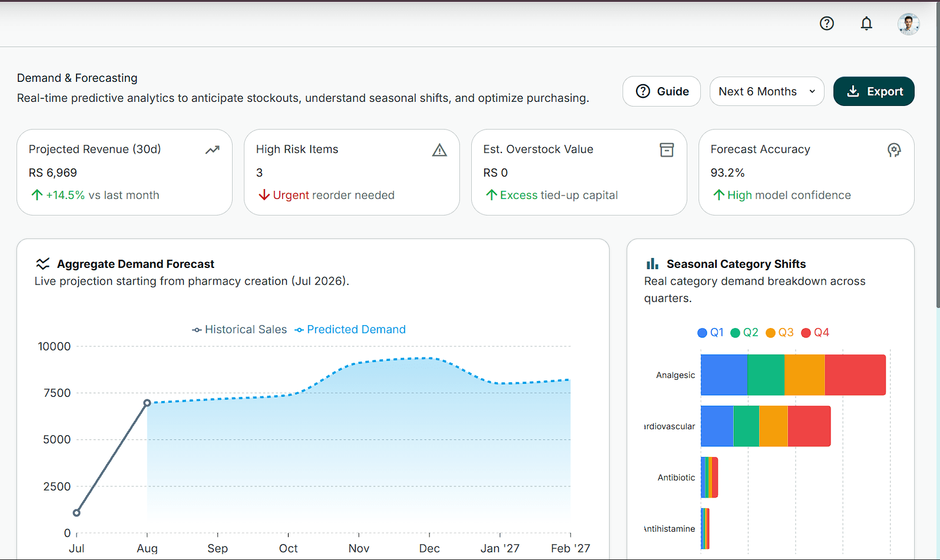This screenshot has height=560, width=940.
Task: Click the Aug historical sales data point
Action: tap(147, 403)
